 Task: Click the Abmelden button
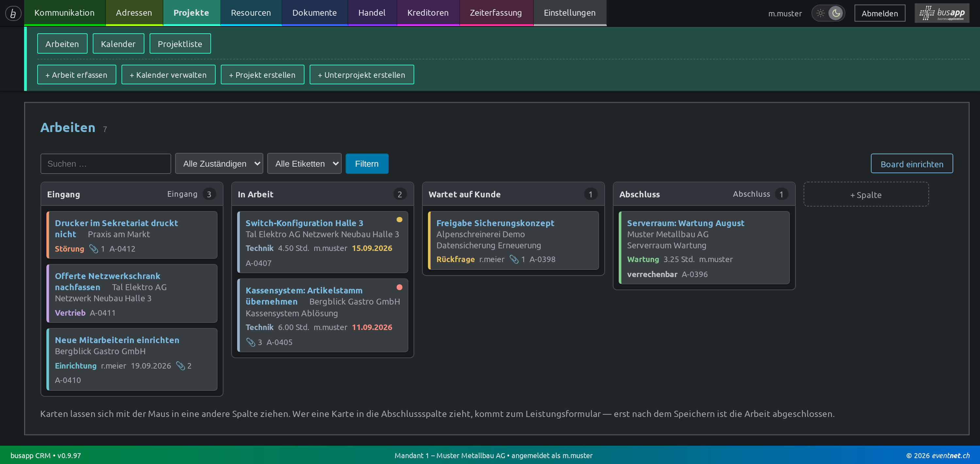click(880, 13)
